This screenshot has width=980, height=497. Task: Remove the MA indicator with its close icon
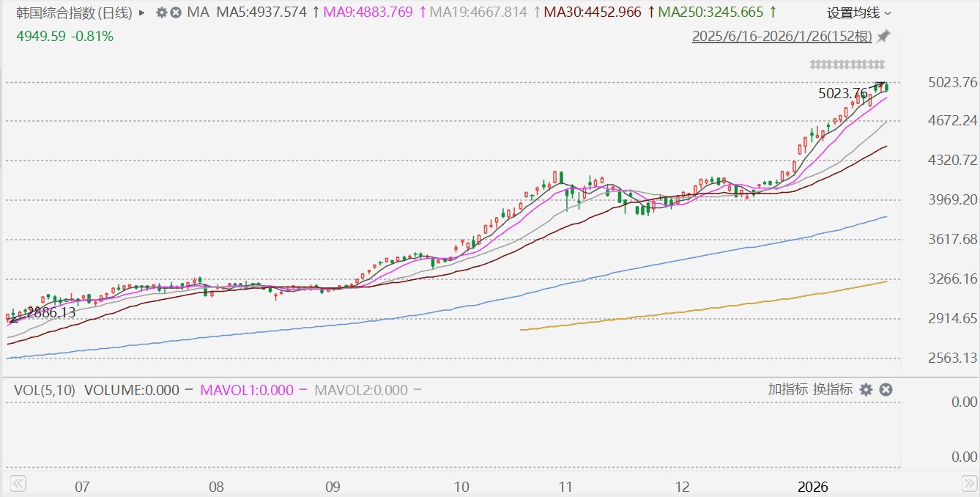(176, 12)
